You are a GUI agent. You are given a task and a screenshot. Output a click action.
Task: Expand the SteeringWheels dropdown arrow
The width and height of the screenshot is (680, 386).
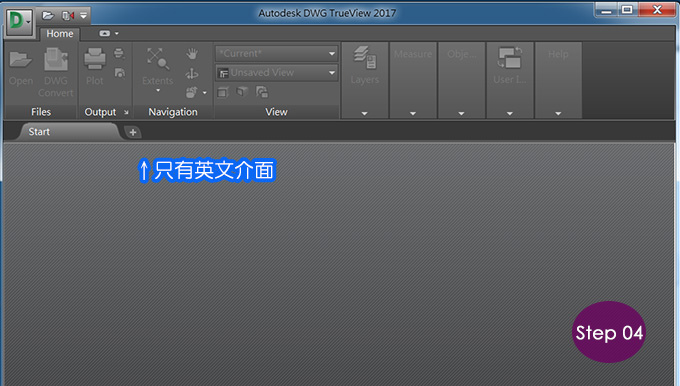coord(204,92)
